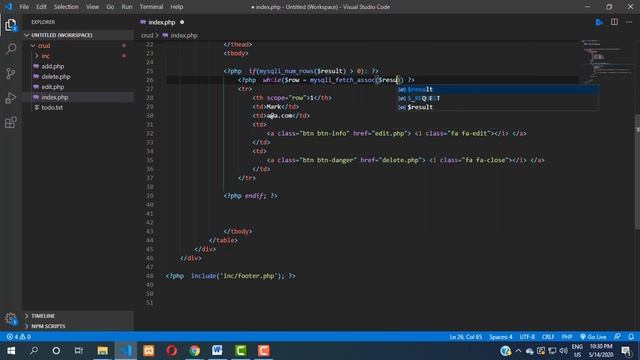Open the Help menu
This screenshot has width=640, height=360.
[x=177, y=7]
